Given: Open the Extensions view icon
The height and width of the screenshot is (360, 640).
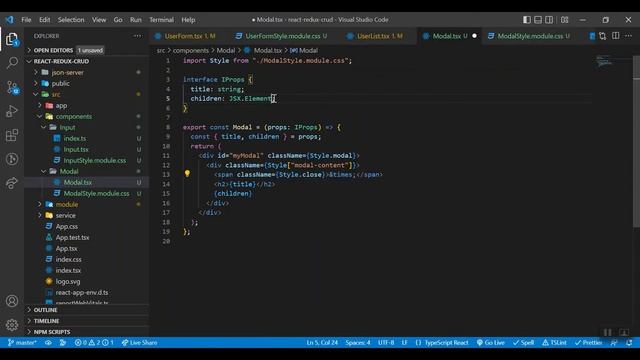Looking at the screenshot, I should click(12, 135).
